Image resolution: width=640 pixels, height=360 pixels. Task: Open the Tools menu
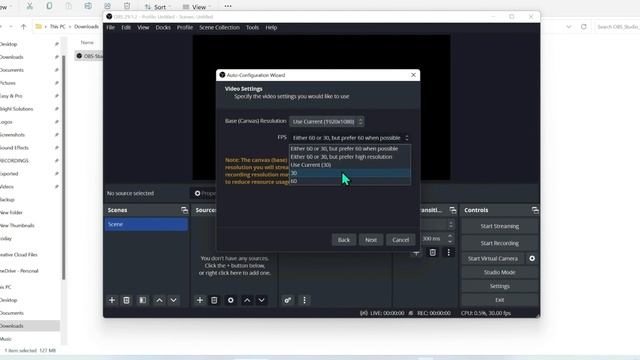coord(252,27)
